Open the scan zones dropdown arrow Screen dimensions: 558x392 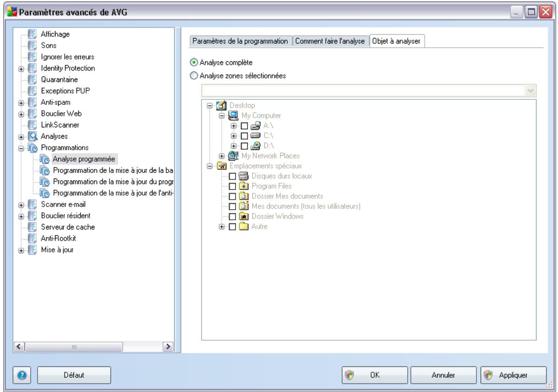click(531, 91)
